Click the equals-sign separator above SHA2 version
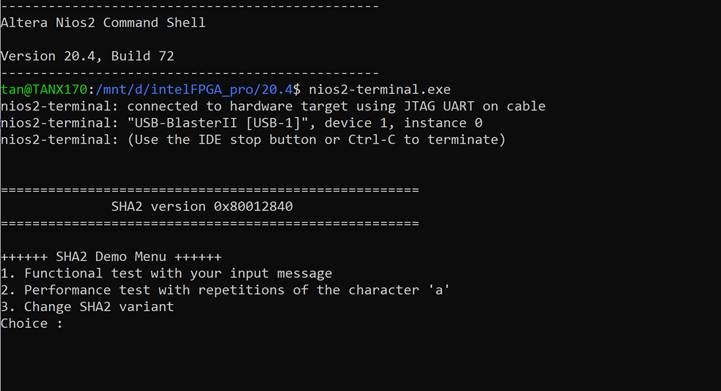The height and width of the screenshot is (391, 721). [x=210, y=190]
